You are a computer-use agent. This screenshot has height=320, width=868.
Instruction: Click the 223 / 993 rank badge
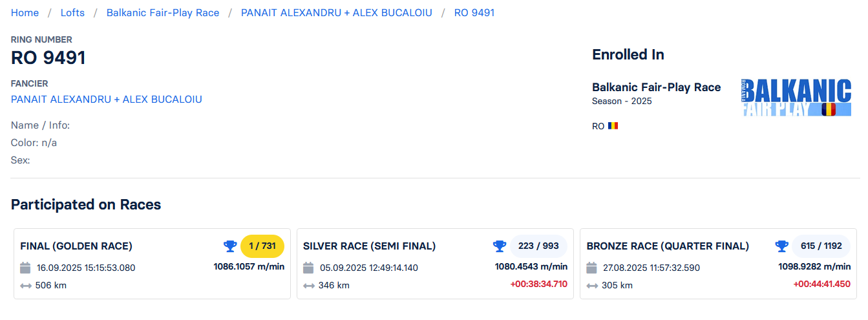coord(538,246)
